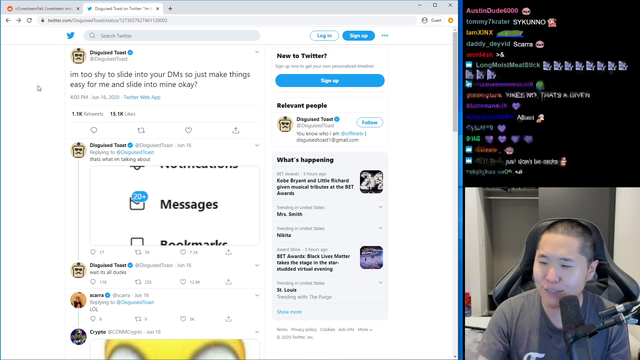This screenshot has width=640, height=360.
Task: Open the Cookies footer link
Action: (327, 329)
